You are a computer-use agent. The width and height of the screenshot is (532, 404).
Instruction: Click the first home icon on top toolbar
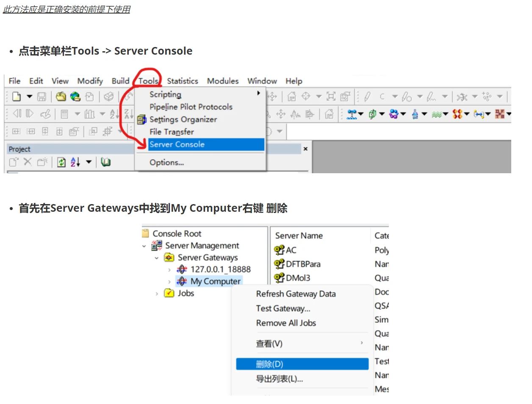pyautogui.click(x=291, y=97)
